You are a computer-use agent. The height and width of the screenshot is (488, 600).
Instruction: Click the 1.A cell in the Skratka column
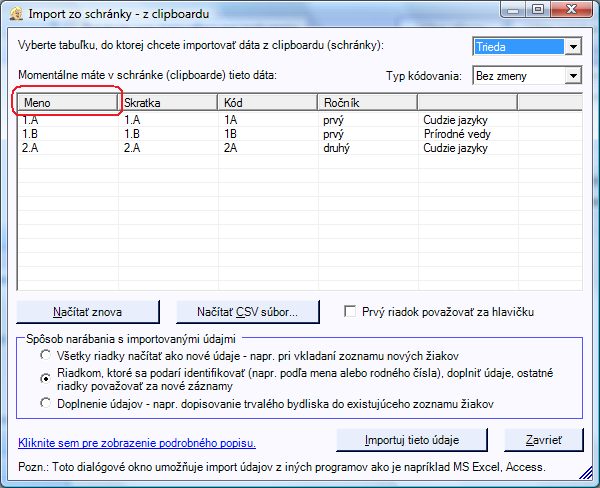coord(132,120)
